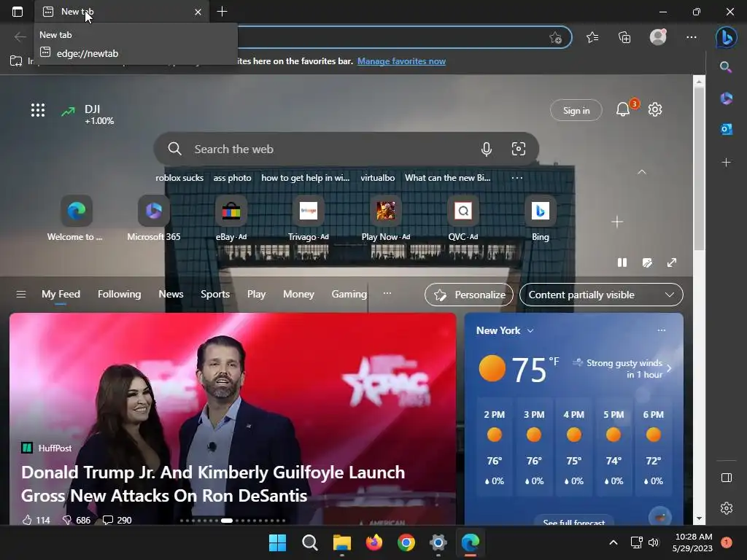Open Trivago quick link tile
This screenshot has width=747, height=560.
tap(309, 219)
